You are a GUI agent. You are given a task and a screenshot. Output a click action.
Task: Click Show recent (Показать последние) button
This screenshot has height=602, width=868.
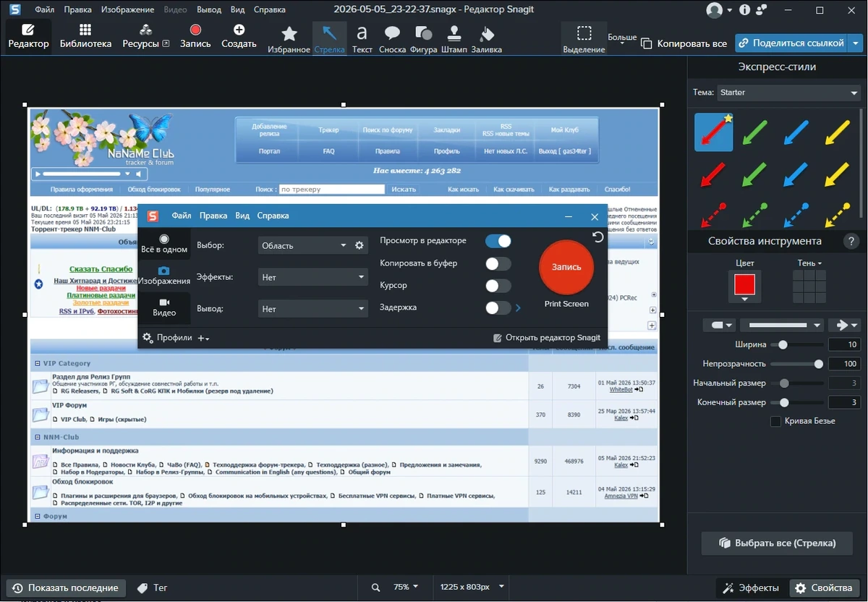[x=65, y=588]
